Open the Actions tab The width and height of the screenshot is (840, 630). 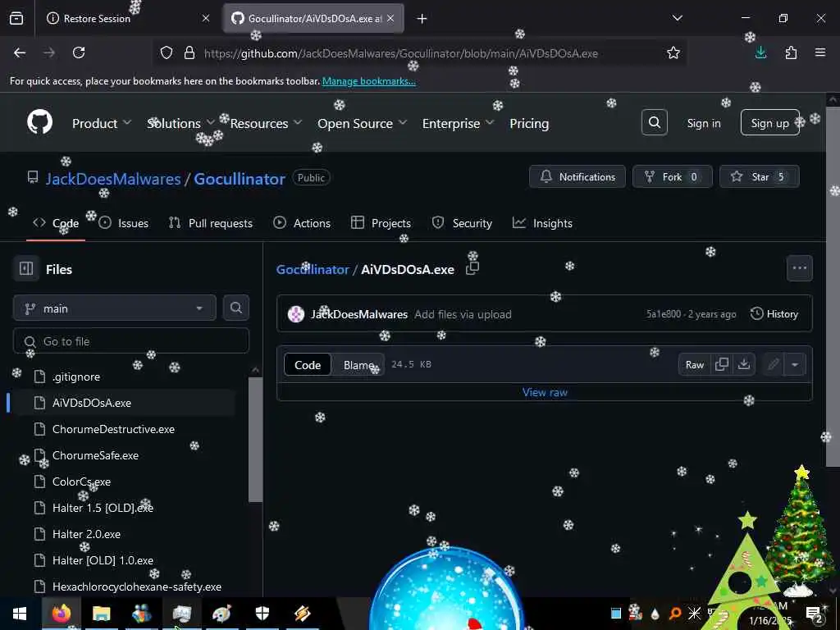(x=302, y=223)
